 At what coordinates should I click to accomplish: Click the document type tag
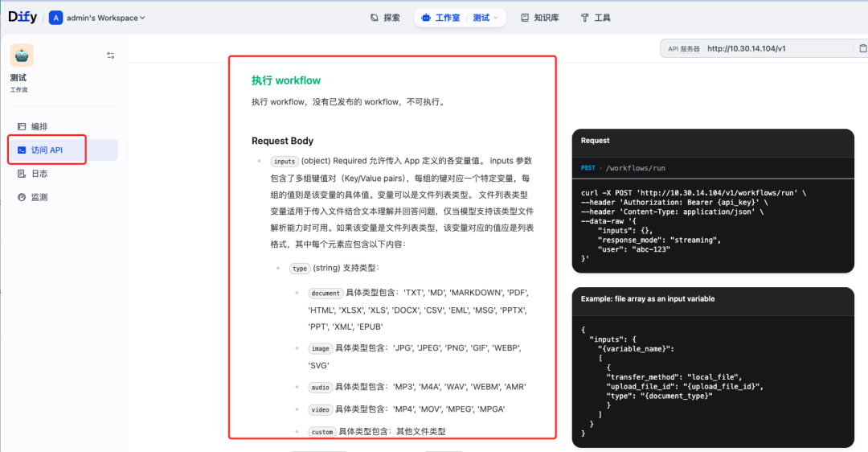[x=325, y=293]
